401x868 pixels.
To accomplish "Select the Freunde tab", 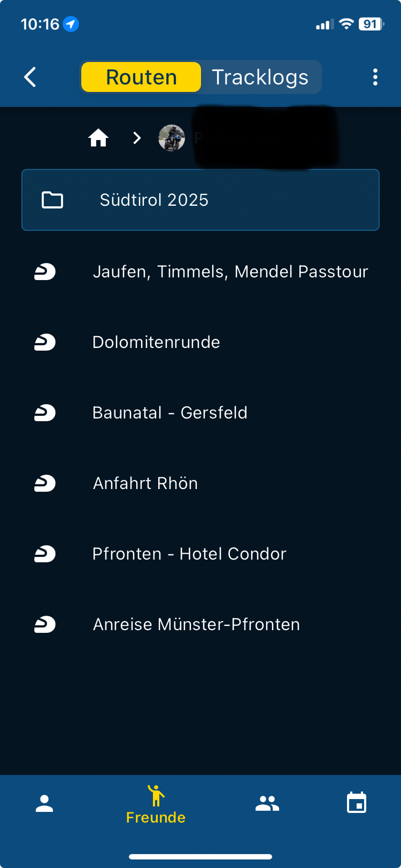I will click(156, 804).
